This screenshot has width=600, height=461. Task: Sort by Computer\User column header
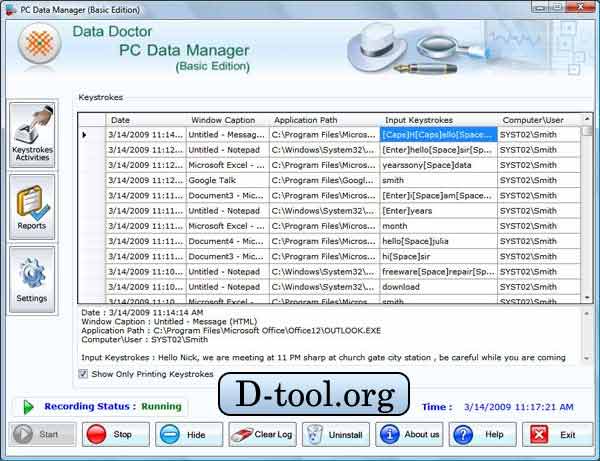coord(539,120)
